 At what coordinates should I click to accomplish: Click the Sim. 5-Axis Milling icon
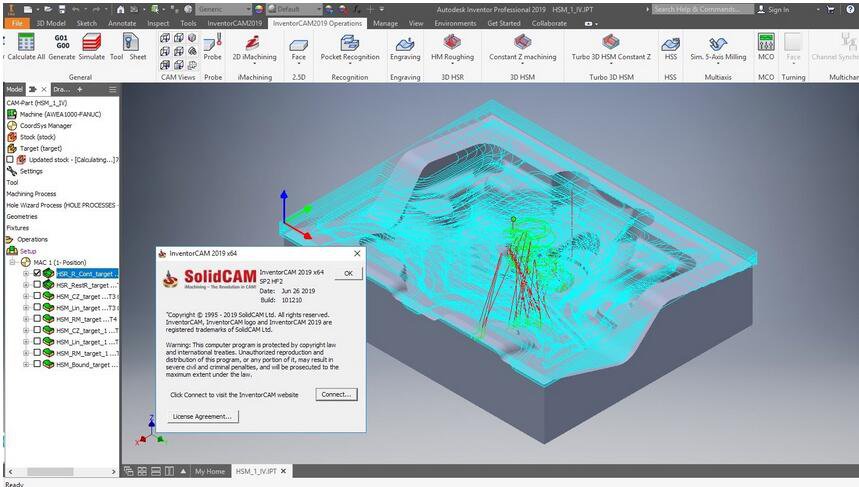click(x=718, y=43)
